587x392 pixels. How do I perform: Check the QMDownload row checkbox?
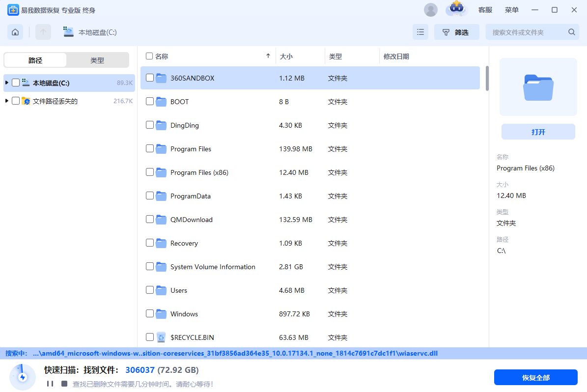tap(150, 219)
